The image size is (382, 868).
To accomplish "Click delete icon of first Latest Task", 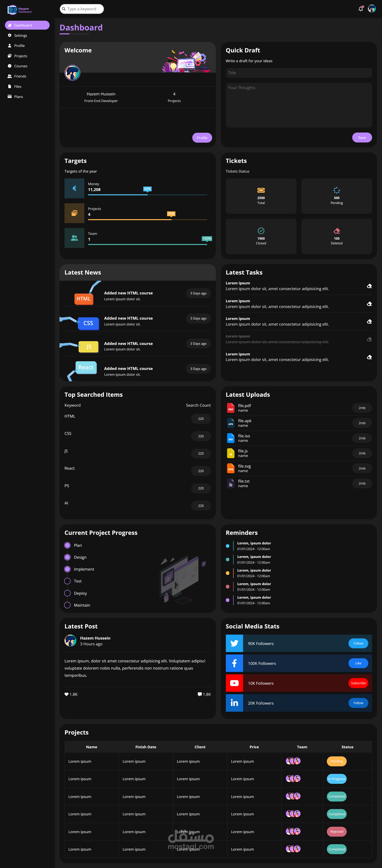I will pos(369,286).
